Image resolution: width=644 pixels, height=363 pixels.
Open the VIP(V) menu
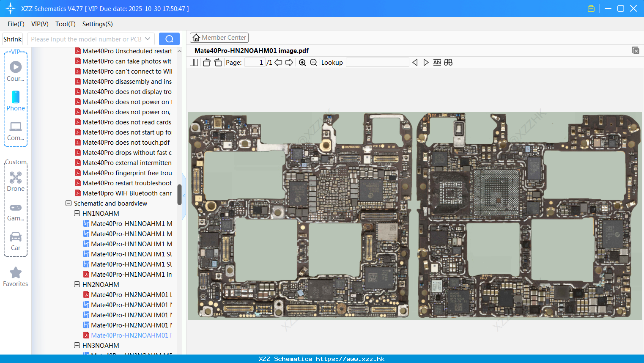(x=40, y=24)
